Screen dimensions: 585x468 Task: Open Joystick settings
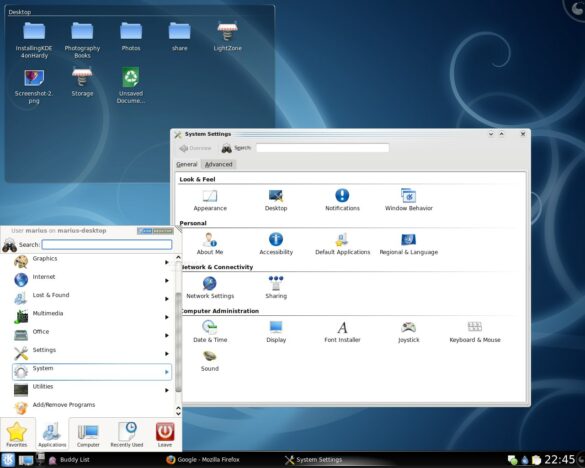(x=409, y=331)
